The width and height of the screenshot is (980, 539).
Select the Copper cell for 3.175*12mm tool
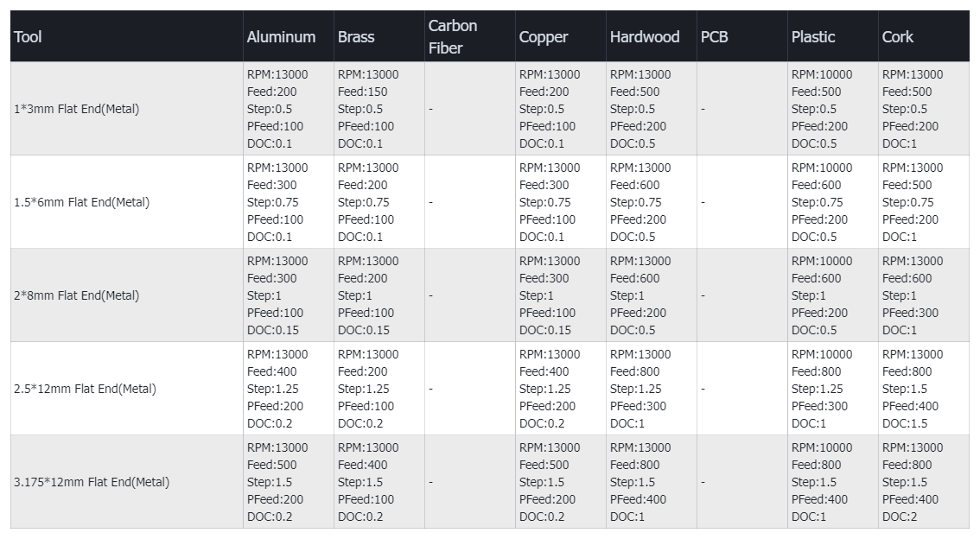coord(560,482)
